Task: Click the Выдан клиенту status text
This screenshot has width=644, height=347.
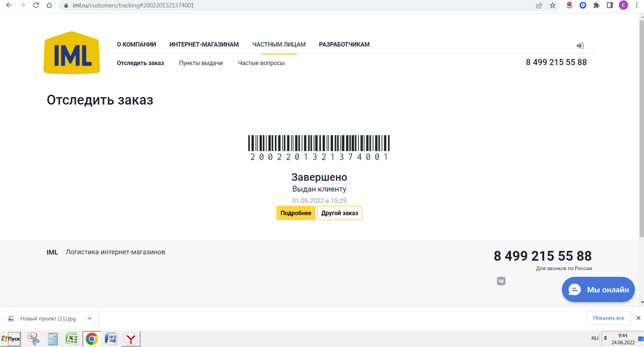Action: tap(319, 189)
